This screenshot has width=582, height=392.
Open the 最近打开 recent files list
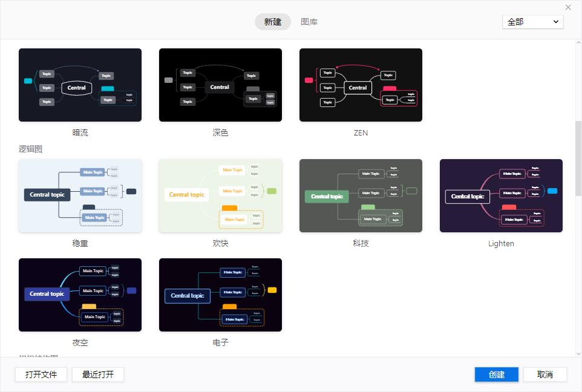tap(98, 374)
